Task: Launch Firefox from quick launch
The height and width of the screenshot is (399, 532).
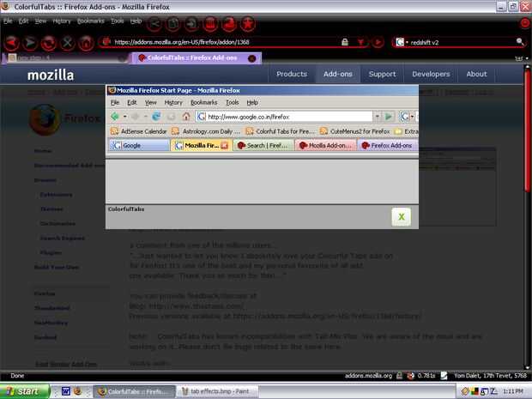Action: point(78,391)
